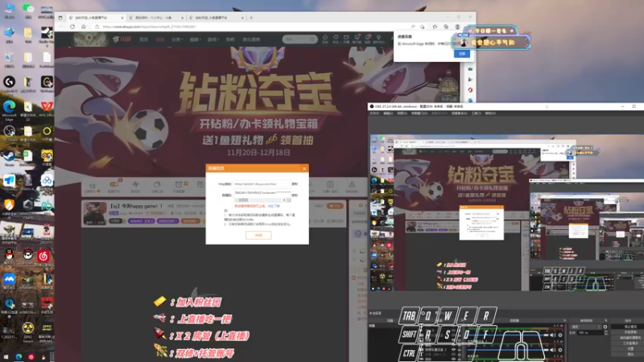Open the Microsoft Edge desktop shortcut

pyautogui.click(x=9, y=109)
